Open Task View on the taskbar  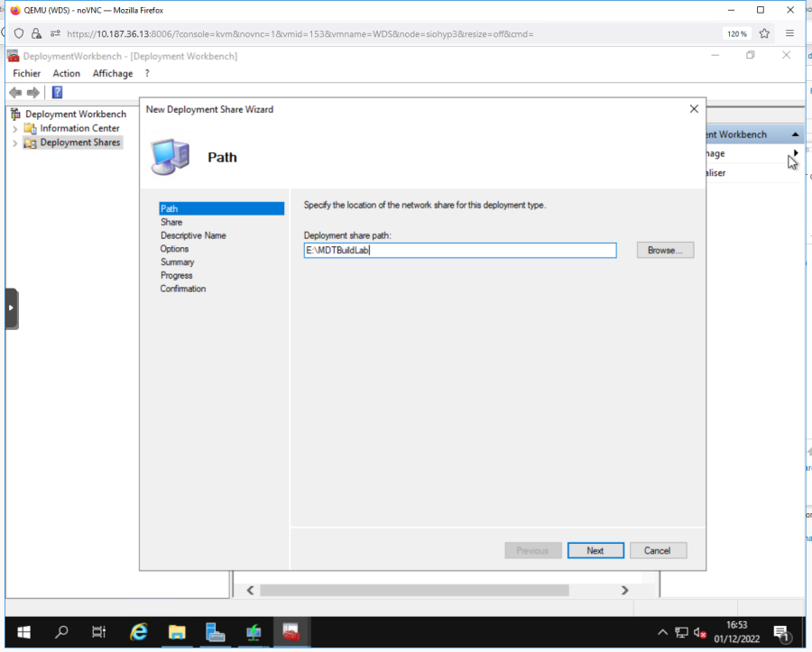click(98, 632)
